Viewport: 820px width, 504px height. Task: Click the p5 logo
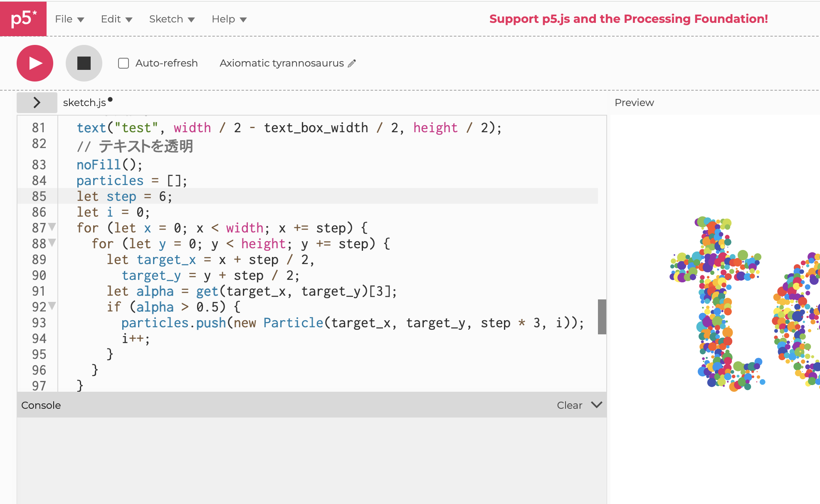[x=23, y=19]
